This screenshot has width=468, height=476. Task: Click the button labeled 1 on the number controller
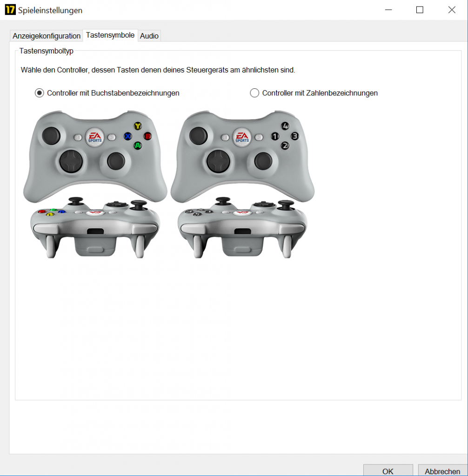(275, 136)
